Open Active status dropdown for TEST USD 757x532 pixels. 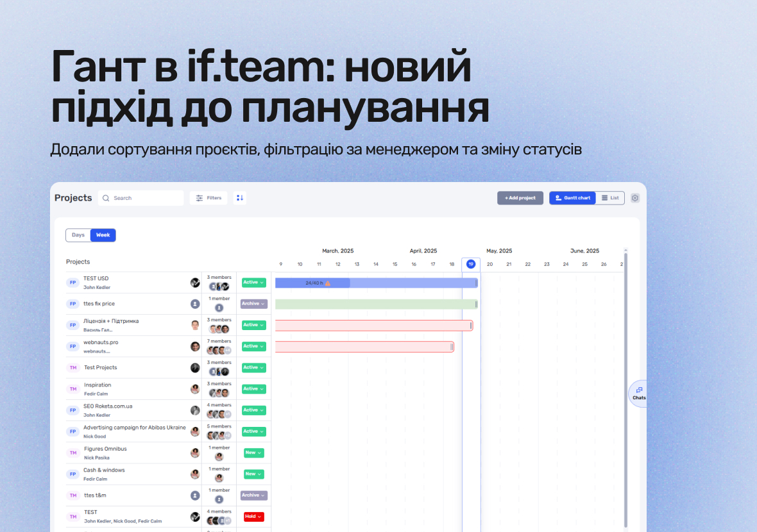(254, 283)
